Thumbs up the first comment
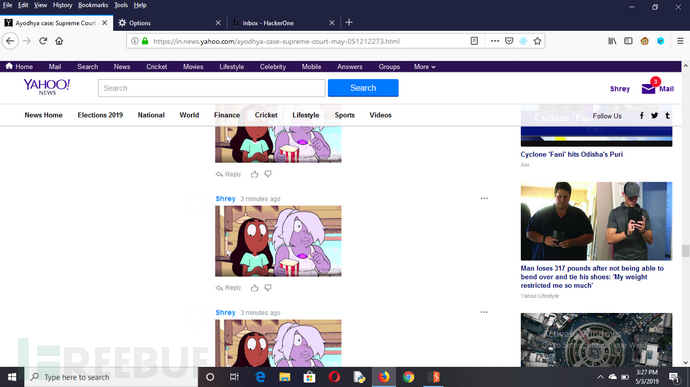 [x=254, y=174]
